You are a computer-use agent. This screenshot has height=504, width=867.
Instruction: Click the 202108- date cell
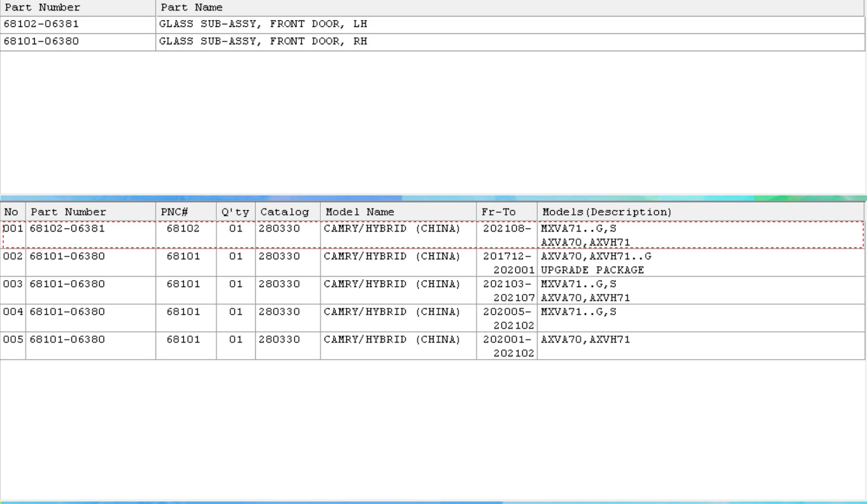[508, 228]
